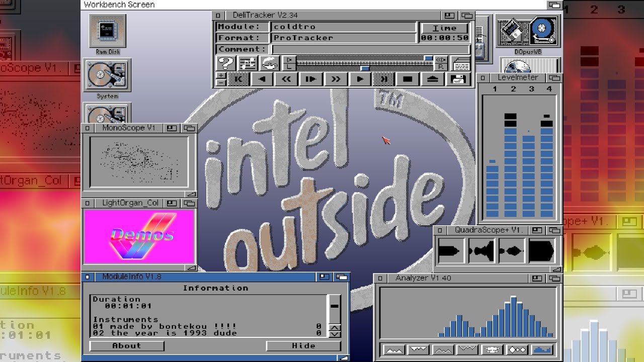Click the hard disk icon below System
The image size is (644, 362).
click(x=107, y=113)
